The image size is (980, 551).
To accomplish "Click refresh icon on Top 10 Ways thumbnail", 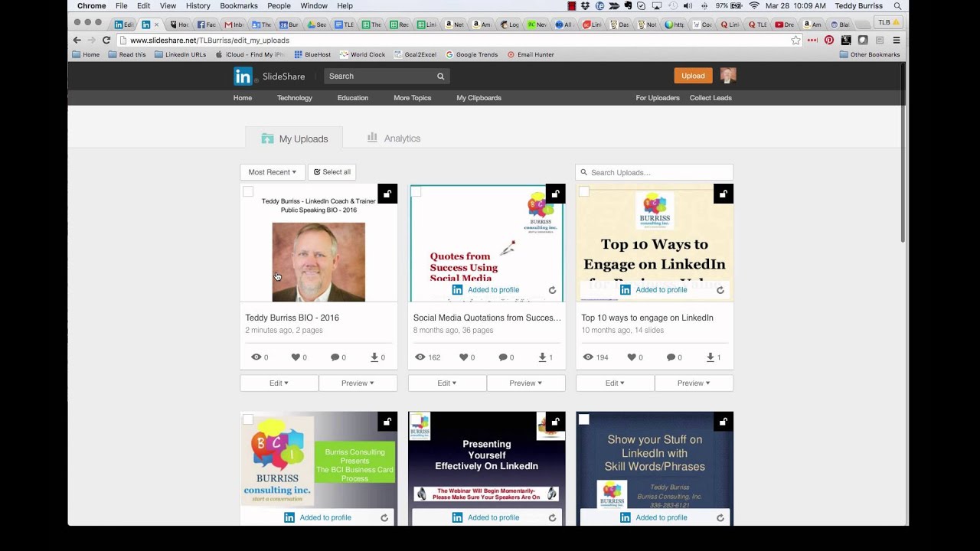I will point(720,290).
